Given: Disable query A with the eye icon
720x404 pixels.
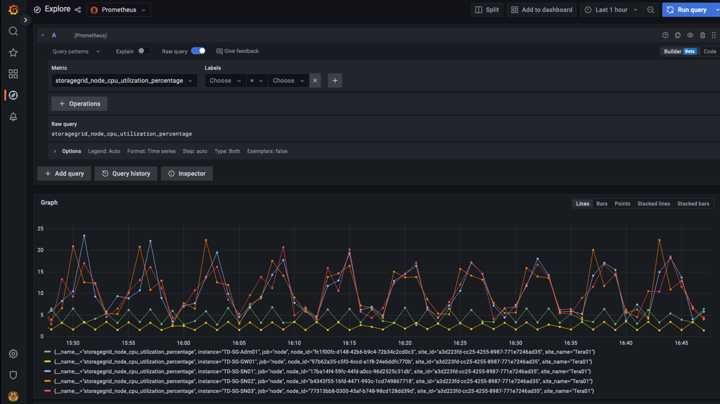Looking at the screenshot, I should tap(690, 35).
